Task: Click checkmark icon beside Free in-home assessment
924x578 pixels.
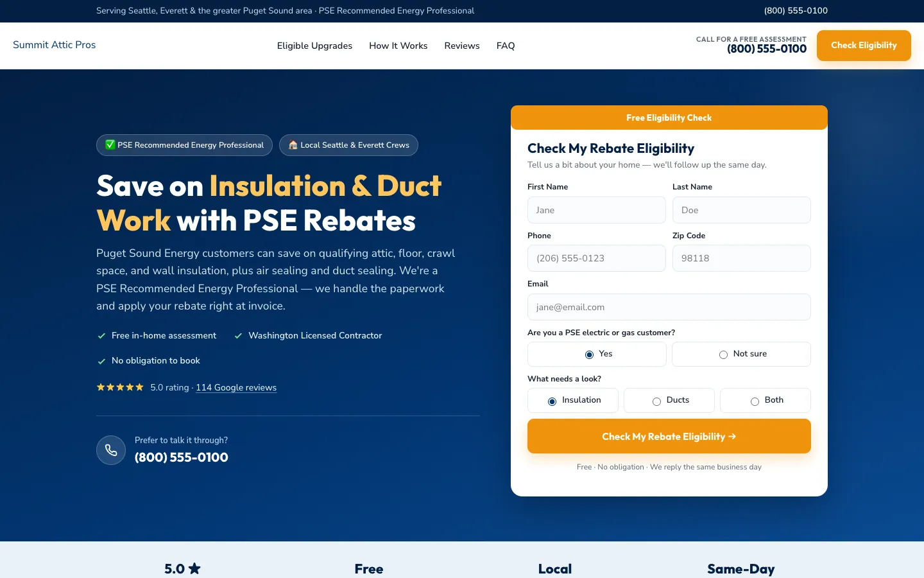Action: [101, 336]
